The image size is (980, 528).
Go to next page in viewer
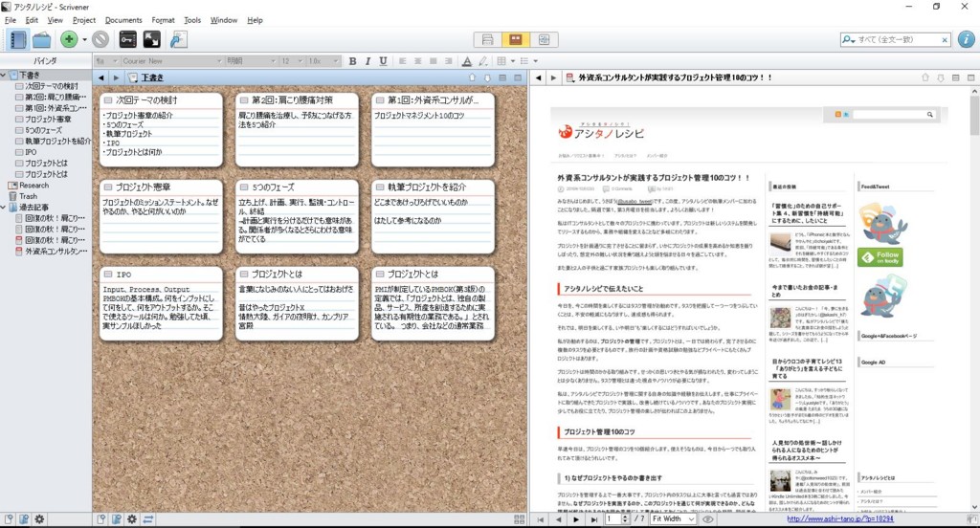[576, 519]
